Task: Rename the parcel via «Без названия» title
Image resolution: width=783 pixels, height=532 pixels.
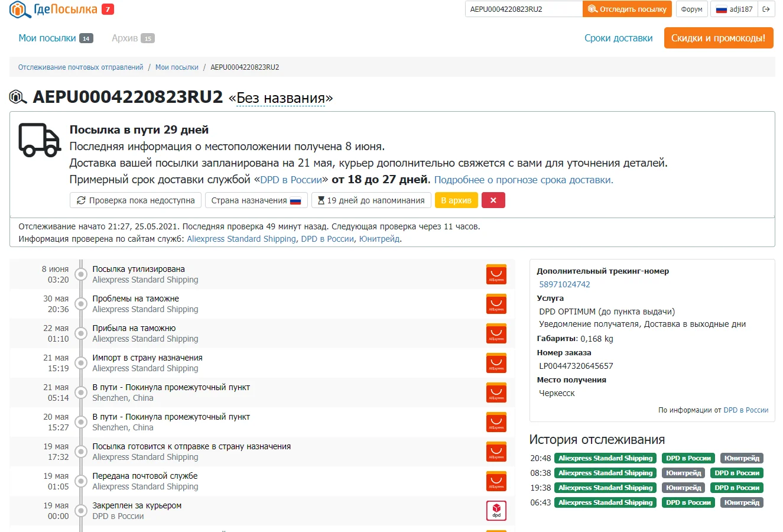Action: coord(281,98)
